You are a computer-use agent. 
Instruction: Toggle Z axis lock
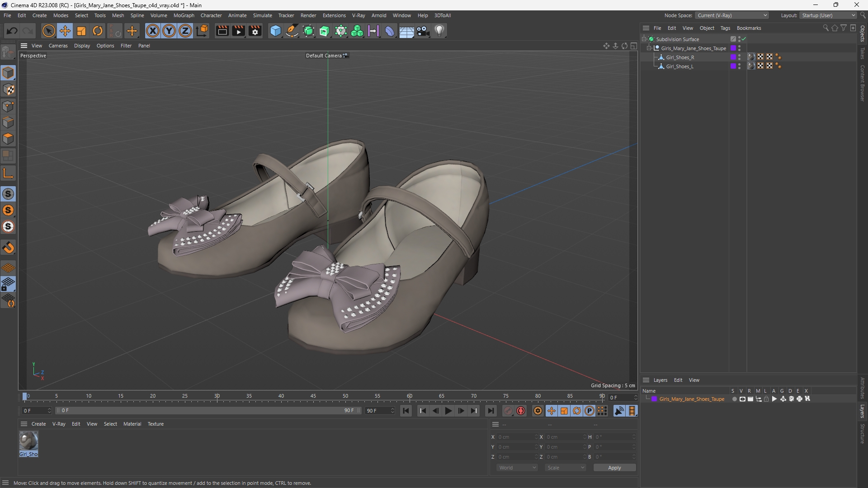tap(185, 31)
